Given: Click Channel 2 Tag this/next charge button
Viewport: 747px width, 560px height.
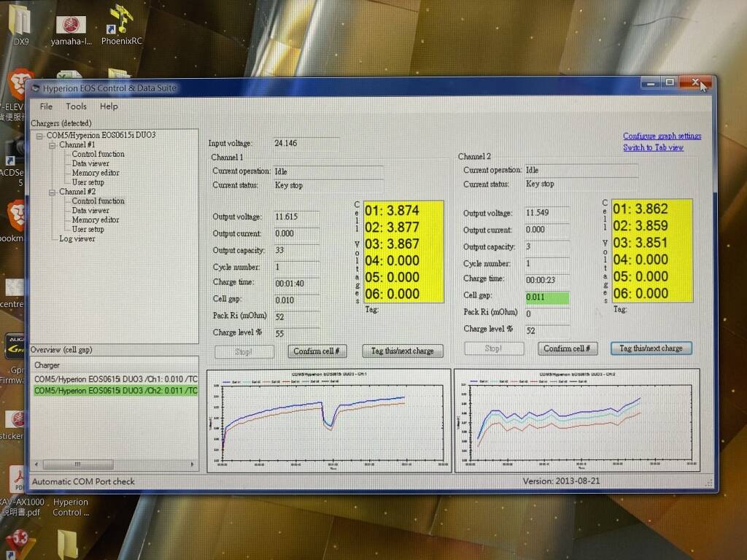Looking at the screenshot, I should [x=651, y=349].
